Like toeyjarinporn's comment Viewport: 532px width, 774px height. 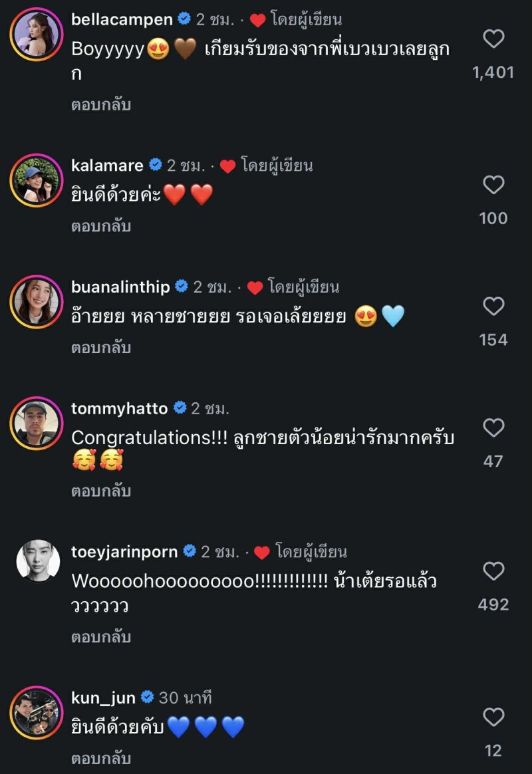click(x=493, y=571)
